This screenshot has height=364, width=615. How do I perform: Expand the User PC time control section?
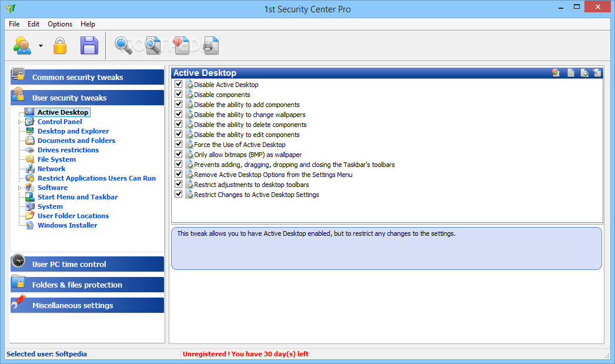click(x=87, y=265)
